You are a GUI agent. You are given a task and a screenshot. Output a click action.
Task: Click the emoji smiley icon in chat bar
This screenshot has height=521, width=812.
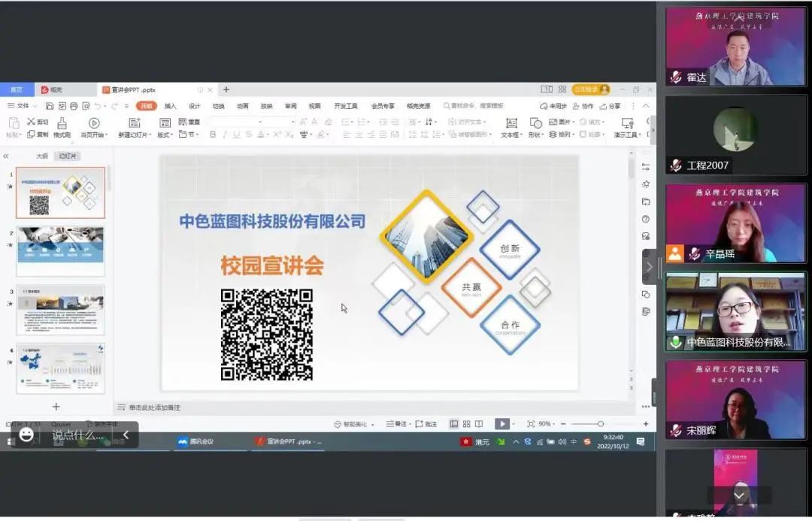26,435
